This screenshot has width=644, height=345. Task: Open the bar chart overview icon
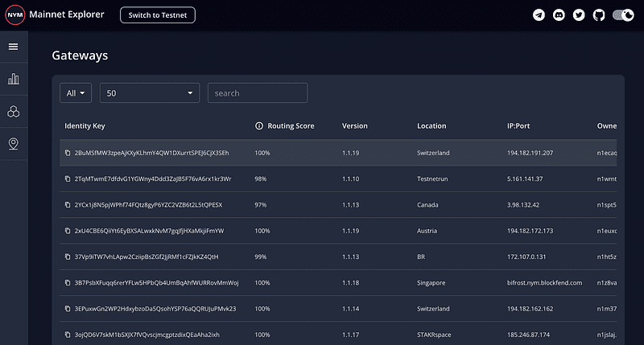(14, 79)
